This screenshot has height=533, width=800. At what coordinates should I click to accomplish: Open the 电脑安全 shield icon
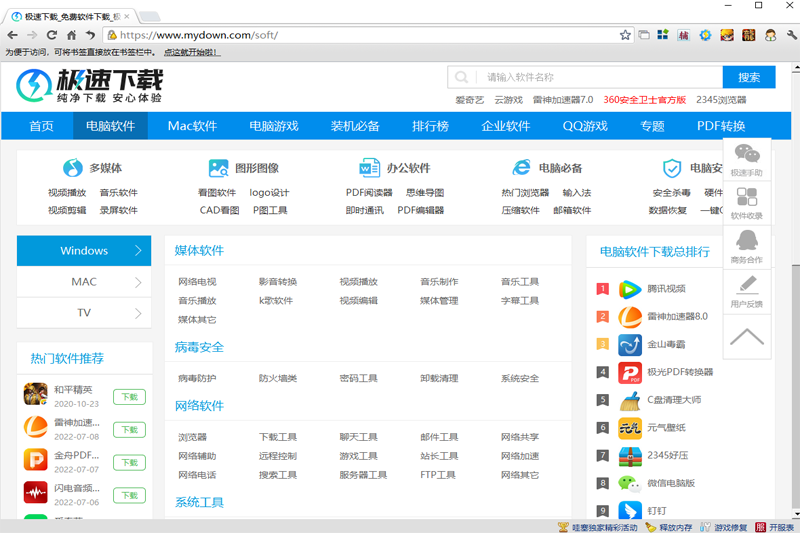click(671, 168)
